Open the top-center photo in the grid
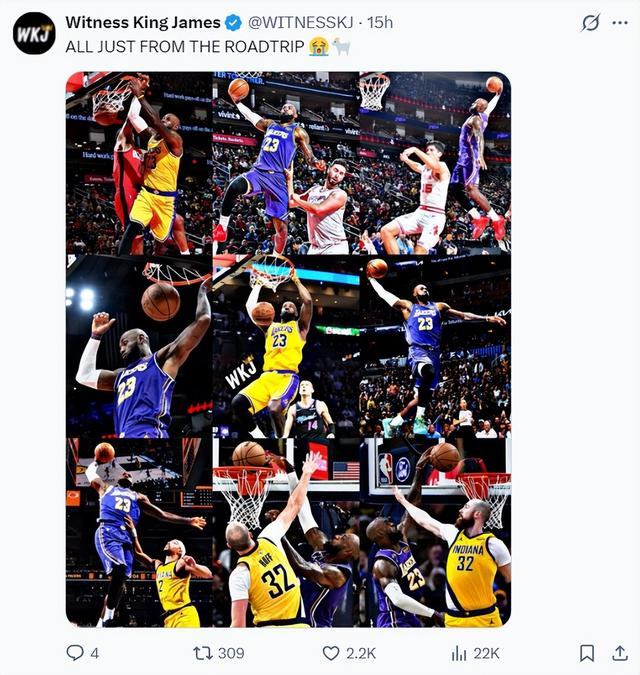Screen dimensions: 640x675 286,163
